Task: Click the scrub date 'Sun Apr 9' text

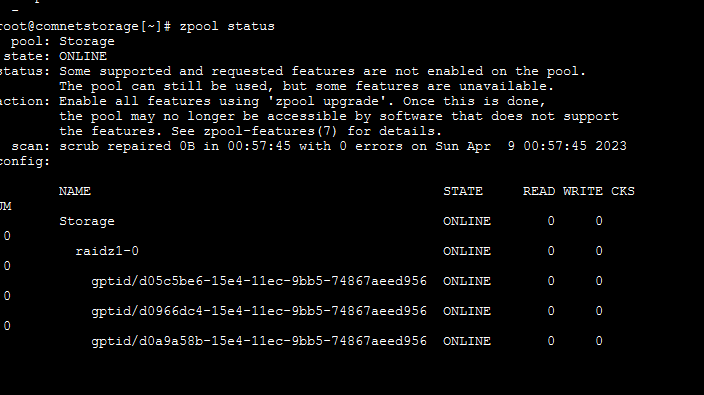Action: [x=475, y=146]
